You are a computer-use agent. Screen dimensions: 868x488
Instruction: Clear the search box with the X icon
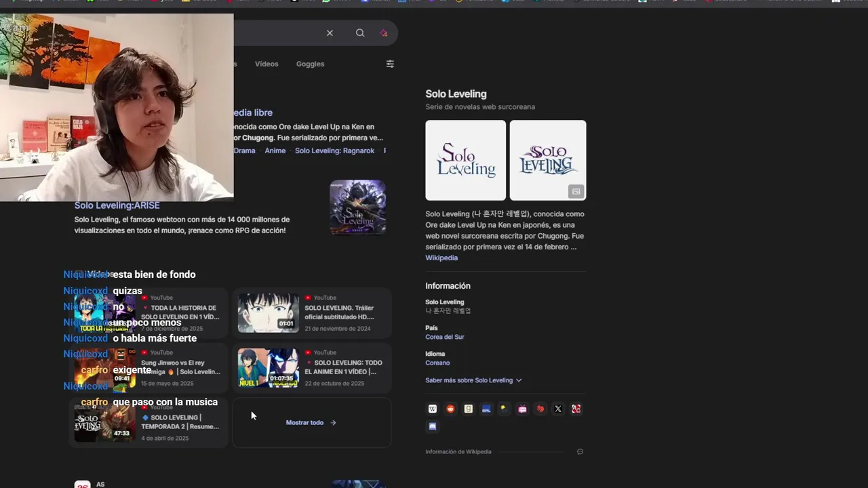(330, 33)
